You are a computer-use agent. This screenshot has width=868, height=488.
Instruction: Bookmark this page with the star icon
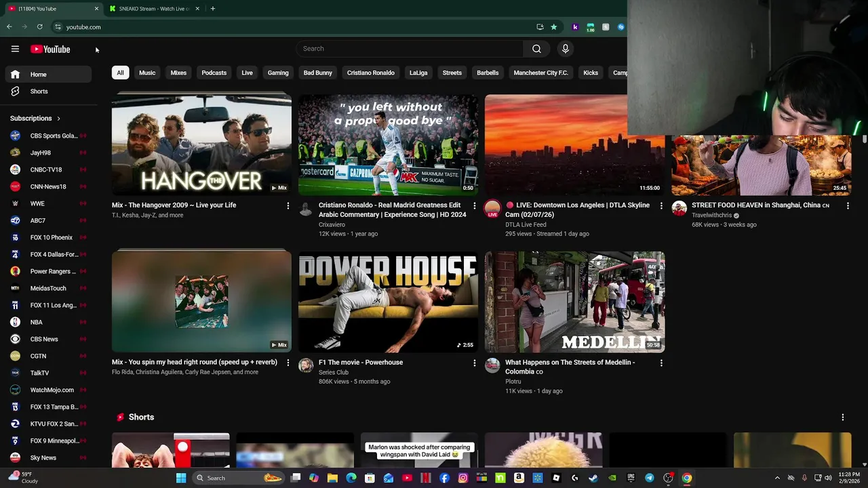(x=553, y=27)
